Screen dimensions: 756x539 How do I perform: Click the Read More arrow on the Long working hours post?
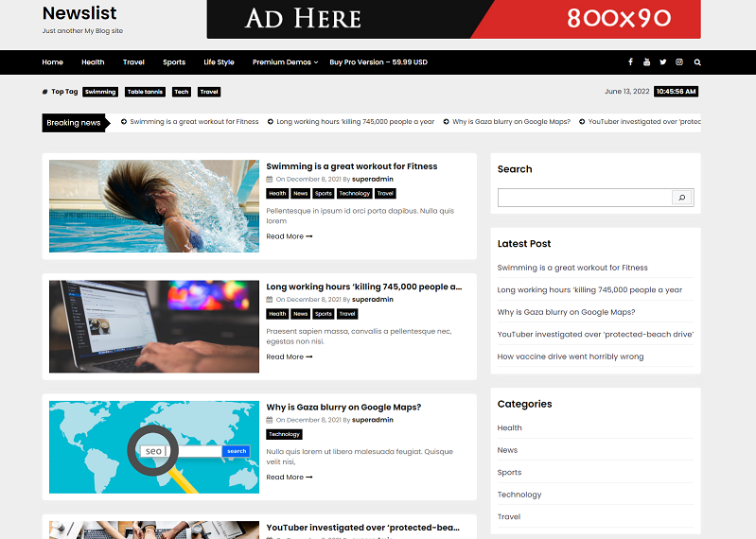(x=309, y=356)
